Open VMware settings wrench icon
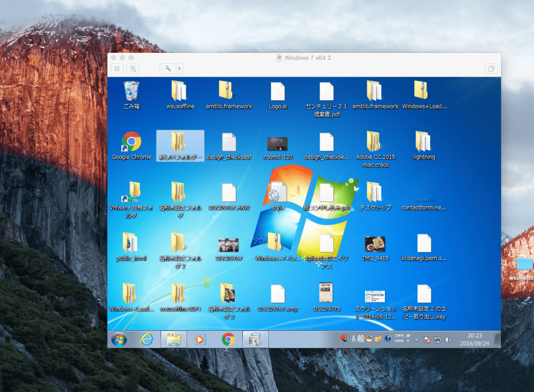Screen dimensions: 534x392 [168, 69]
